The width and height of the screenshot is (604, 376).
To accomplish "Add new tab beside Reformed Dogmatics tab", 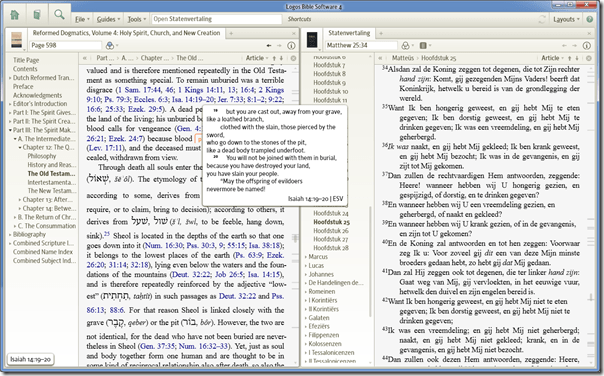I will (231, 34).
